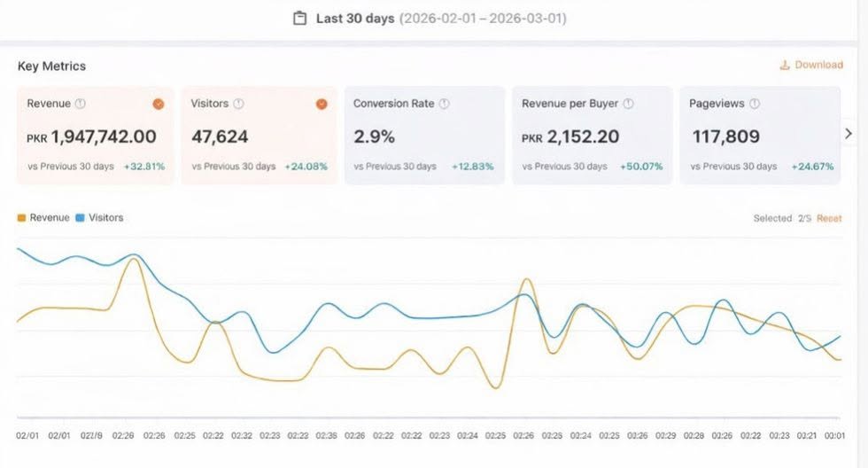Click the +50.07% revenue per buyer change
Screen dimensions: 868x468
click(641, 167)
